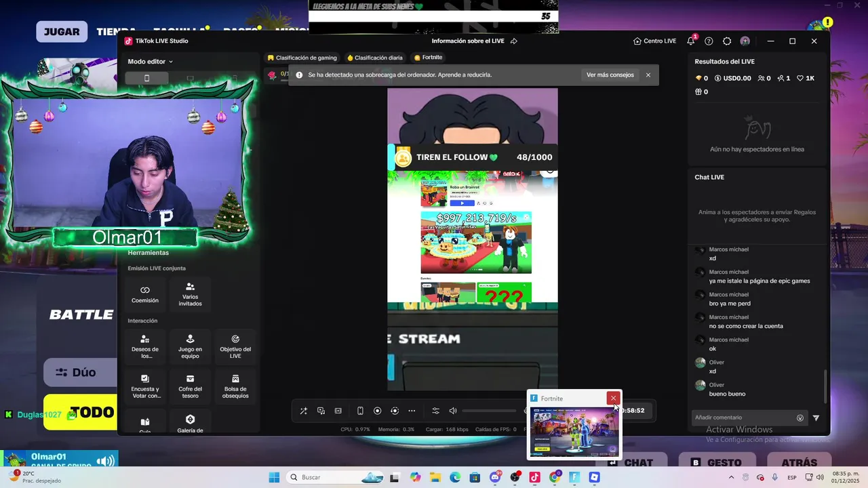Open Deseos de los... tool
Screen dimensions: 868x488
(x=145, y=347)
